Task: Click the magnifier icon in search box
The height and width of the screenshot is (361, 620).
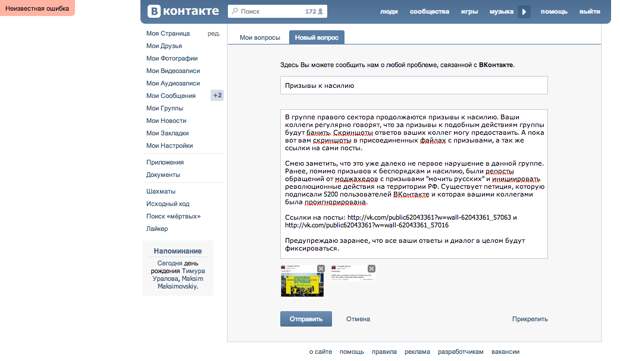Action: point(235,11)
